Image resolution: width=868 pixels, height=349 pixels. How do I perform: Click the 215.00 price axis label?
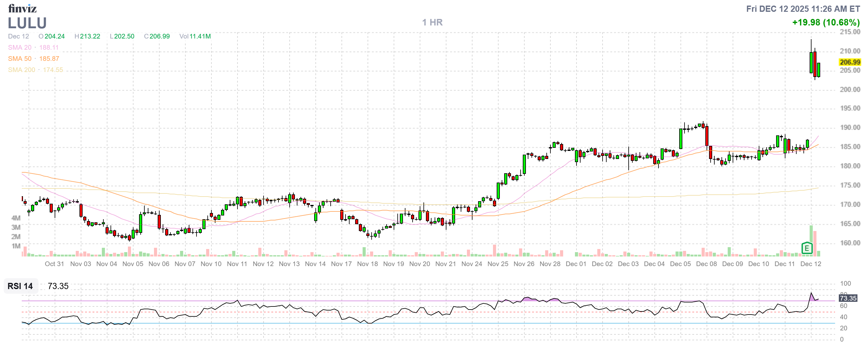click(849, 32)
